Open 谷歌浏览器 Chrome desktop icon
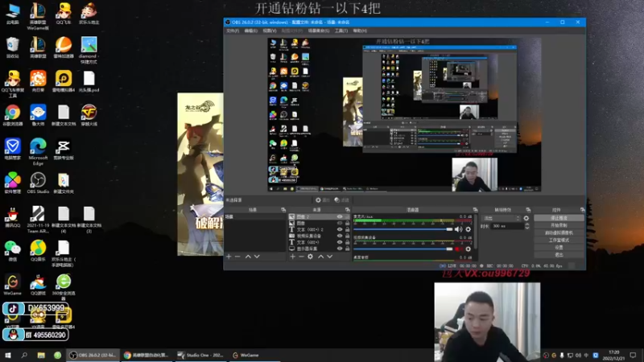 13,115
